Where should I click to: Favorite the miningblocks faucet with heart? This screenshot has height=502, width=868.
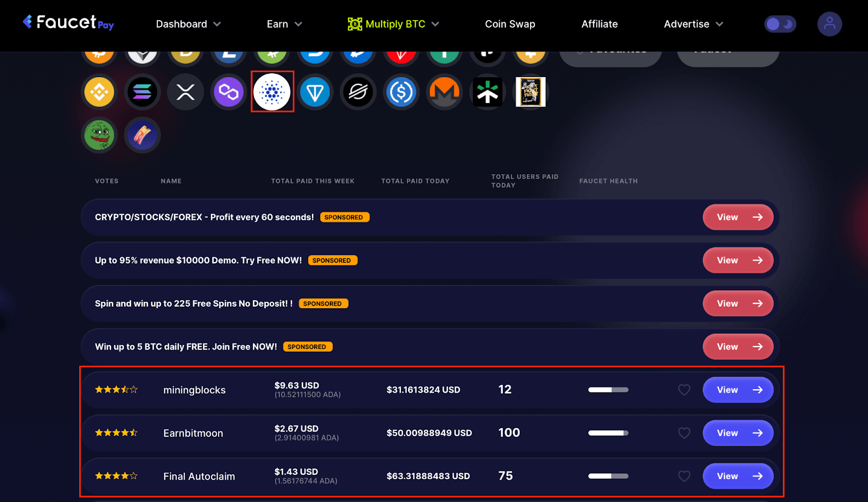684,390
